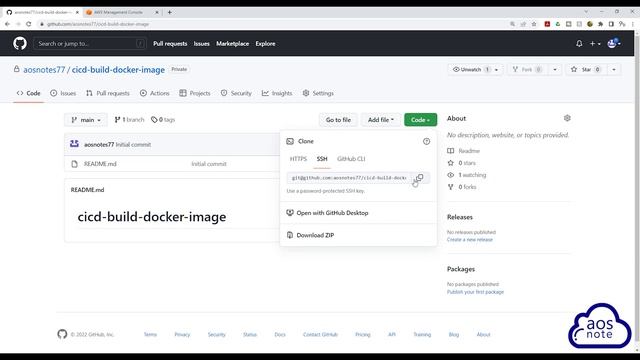
Task: Open cicd-build-docker-image repository link
Action: click(x=118, y=70)
